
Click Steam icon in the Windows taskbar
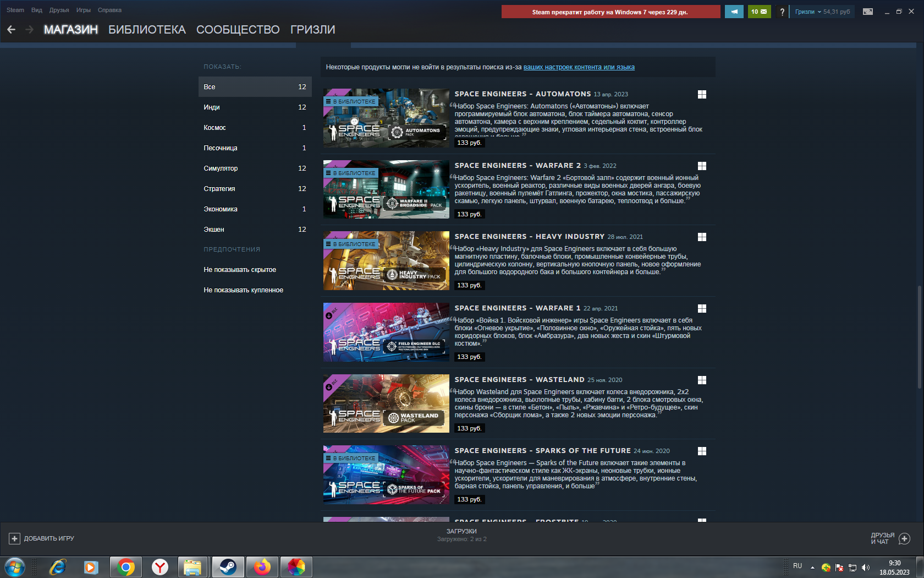click(x=228, y=566)
